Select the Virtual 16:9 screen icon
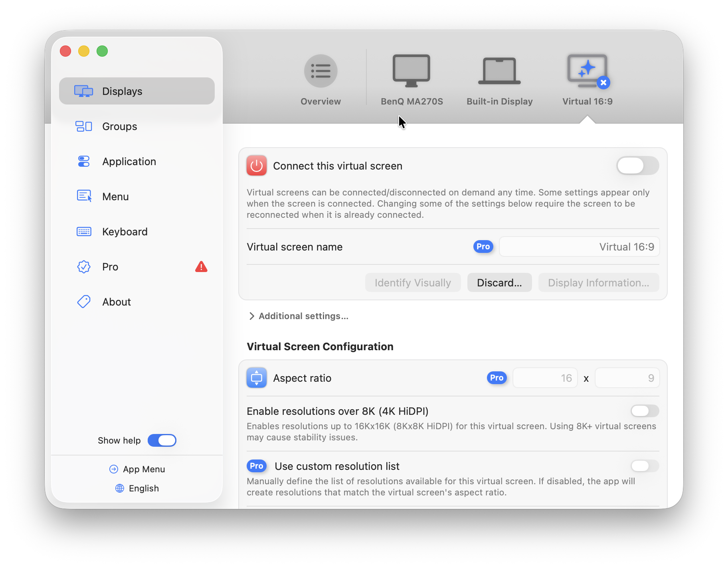728x568 pixels. (x=587, y=71)
